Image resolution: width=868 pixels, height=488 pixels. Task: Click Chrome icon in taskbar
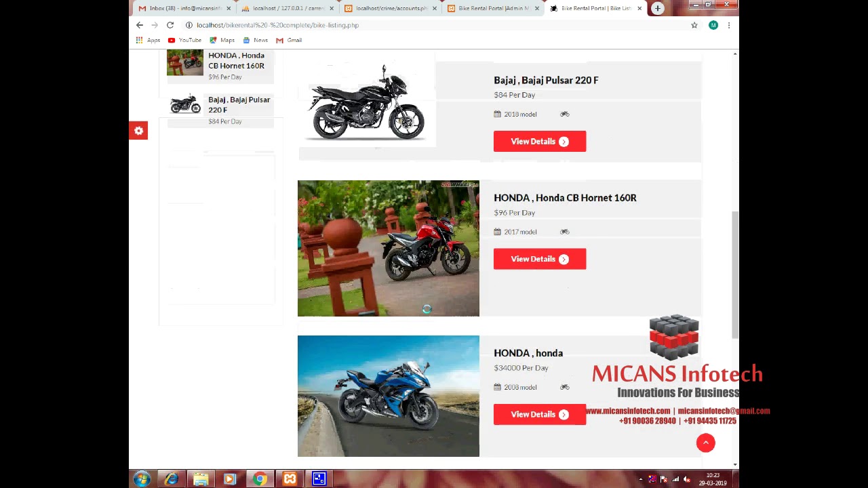(x=260, y=479)
